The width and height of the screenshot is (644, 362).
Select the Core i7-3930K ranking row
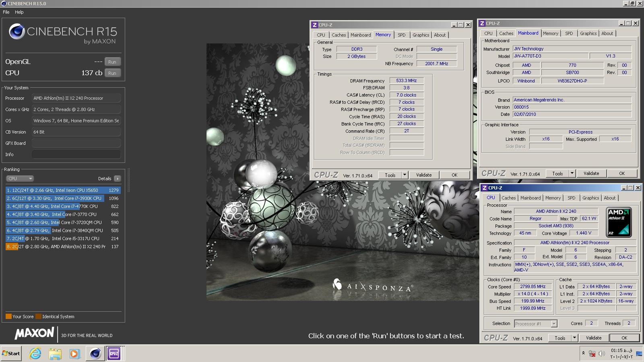(63, 198)
